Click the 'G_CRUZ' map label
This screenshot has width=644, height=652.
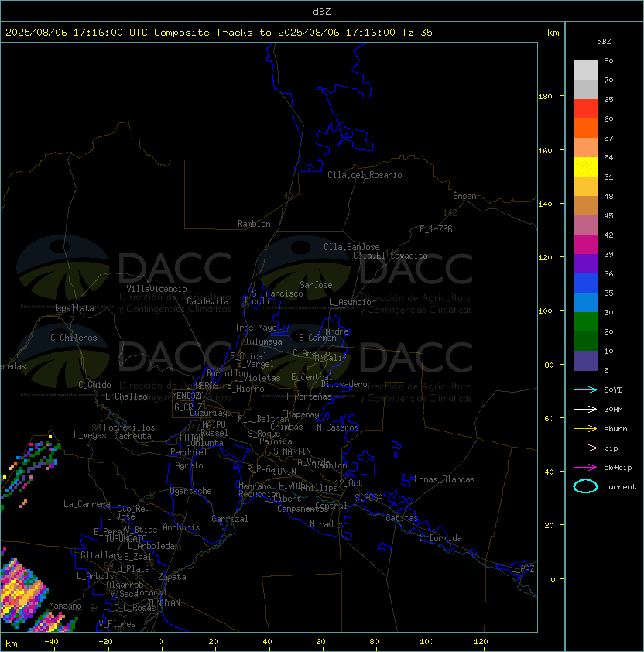tap(188, 407)
